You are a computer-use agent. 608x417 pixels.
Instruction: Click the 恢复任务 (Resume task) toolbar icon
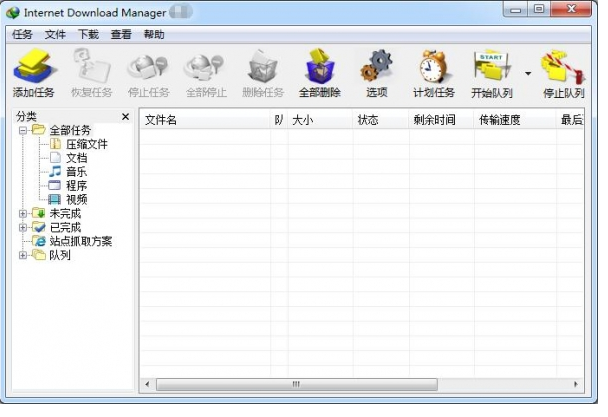(92, 65)
